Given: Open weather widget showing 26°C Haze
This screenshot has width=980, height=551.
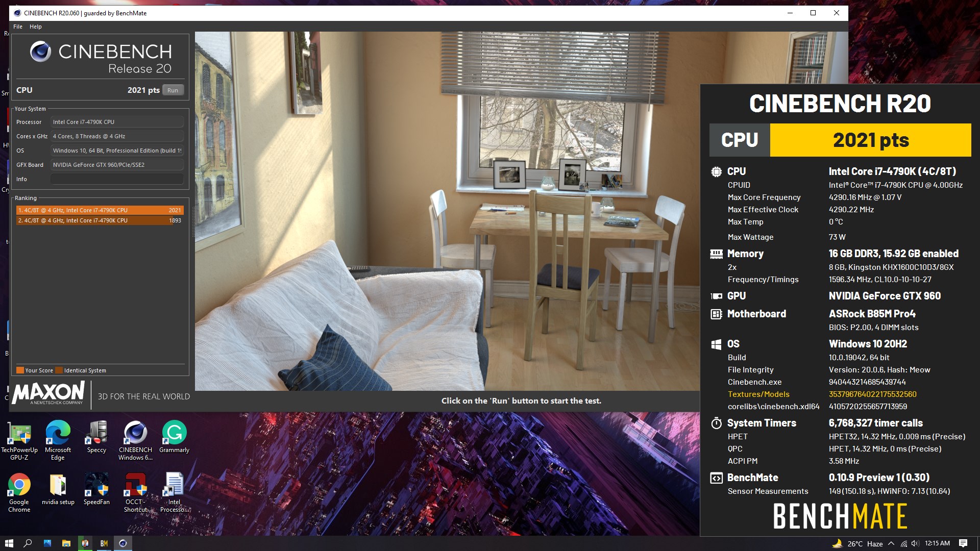Looking at the screenshot, I should [x=857, y=543].
